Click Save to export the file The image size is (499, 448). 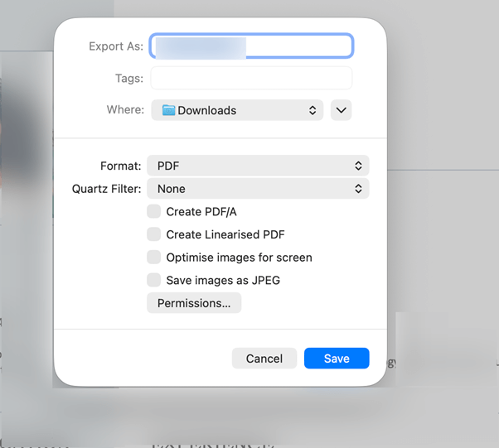(337, 359)
